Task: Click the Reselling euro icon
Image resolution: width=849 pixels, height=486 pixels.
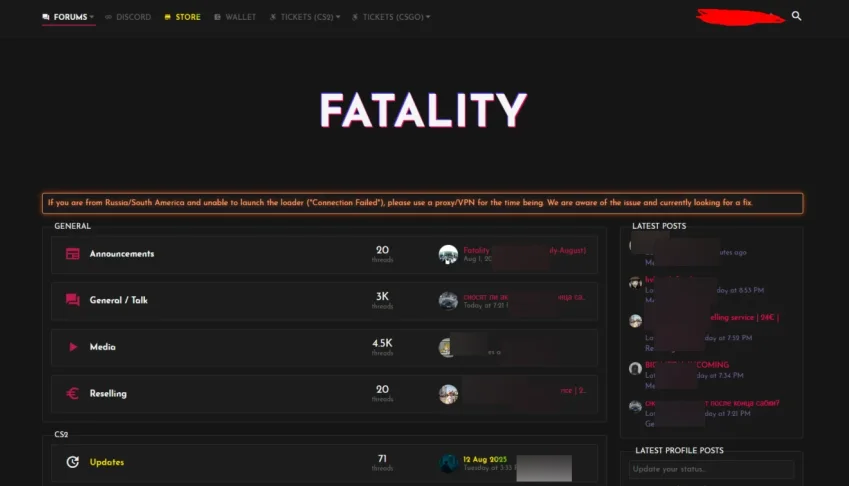Action: (x=73, y=393)
